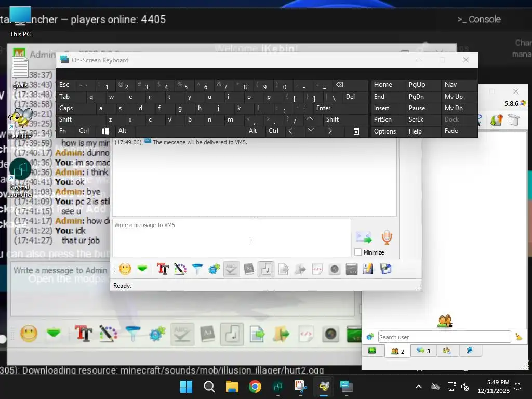Image resolution: width=532 pixels, height=399 pixels.
Task: Click the code snippet icon in VM5 chat
Action: [317, 269]
